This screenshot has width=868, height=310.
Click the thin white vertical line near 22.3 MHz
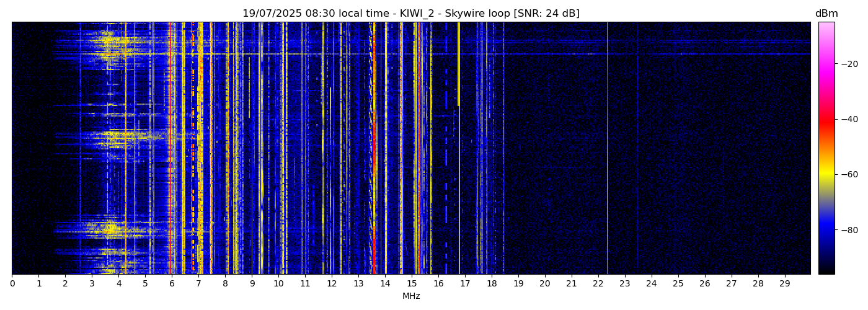(607, 149)
